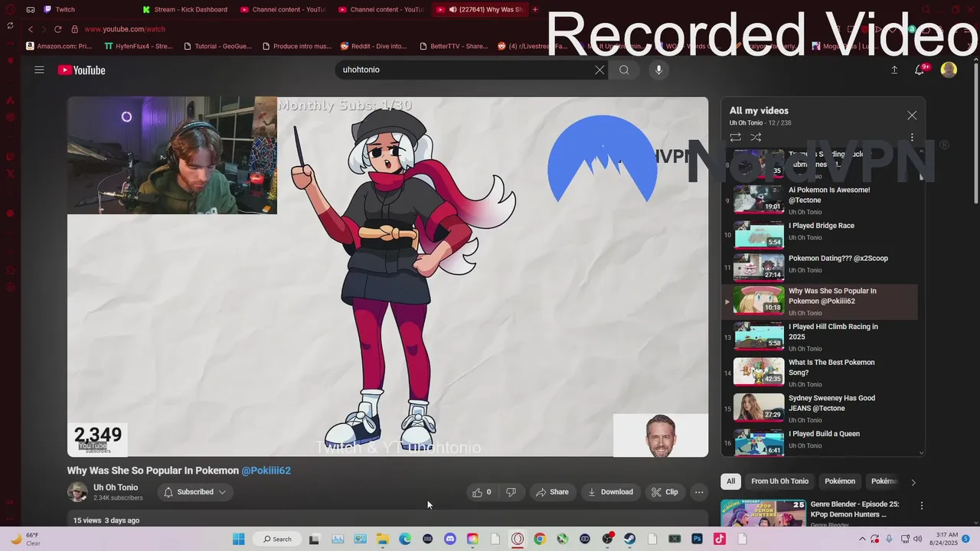Open the YouTube notifications bell
This screenshot has height=551, width=980.
click(920, 70)
